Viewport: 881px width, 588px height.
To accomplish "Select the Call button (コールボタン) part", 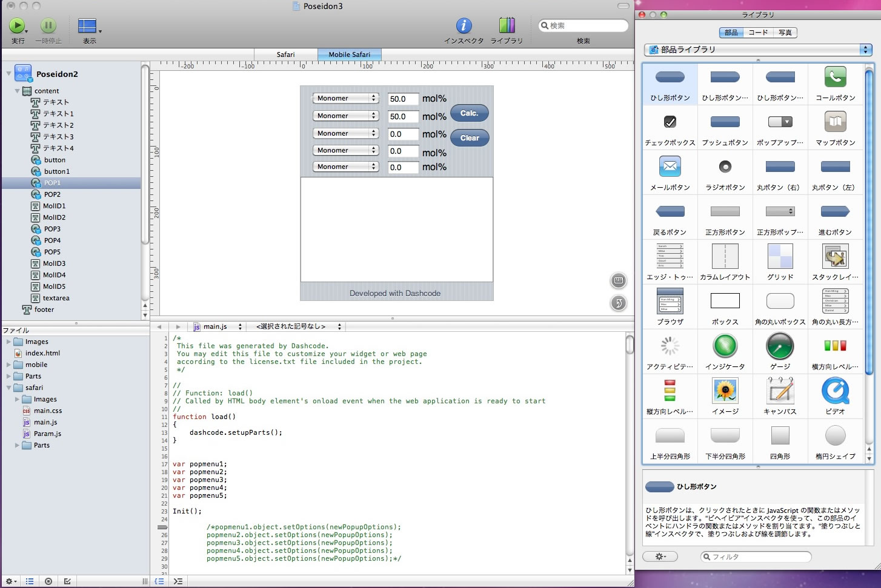I will coord(835,78).
